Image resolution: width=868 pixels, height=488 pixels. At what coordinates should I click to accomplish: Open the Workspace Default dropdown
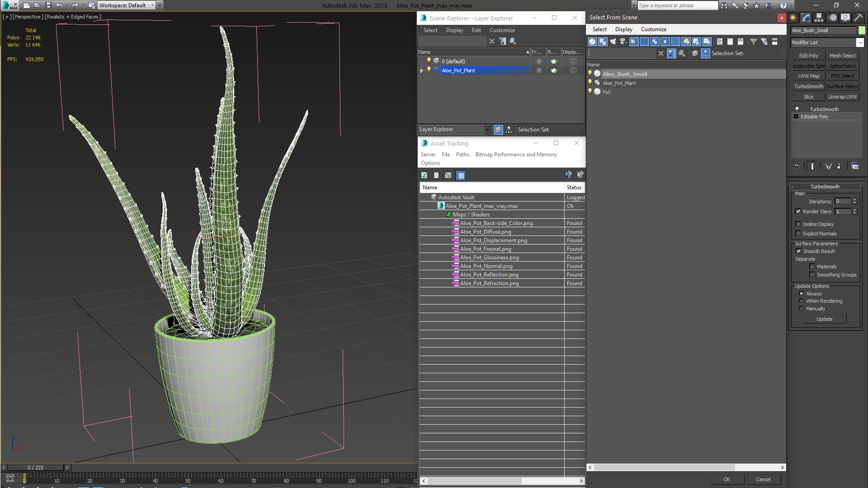click(x=152, y=5)
